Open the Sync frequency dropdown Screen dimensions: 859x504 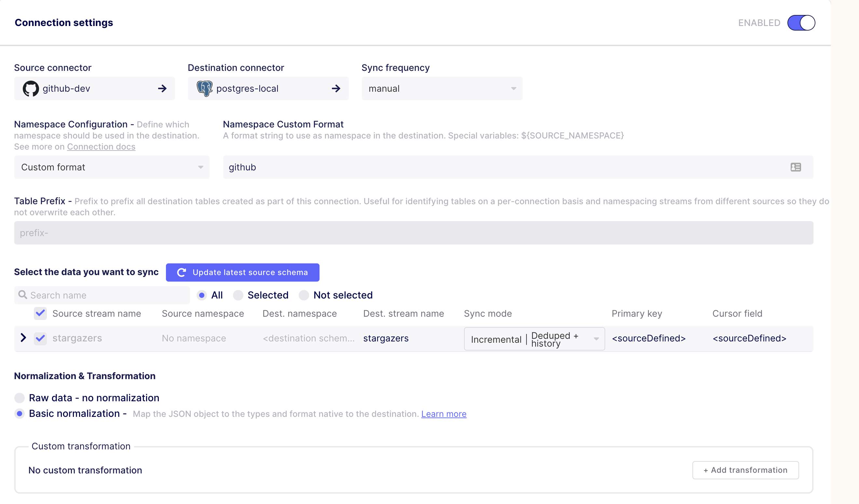coord(442,88)
